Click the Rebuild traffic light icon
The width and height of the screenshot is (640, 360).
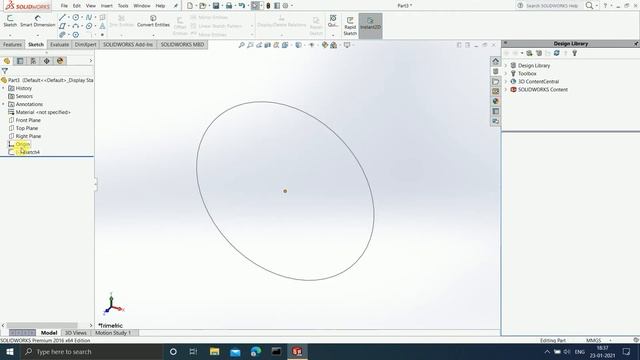click(268, 6)
